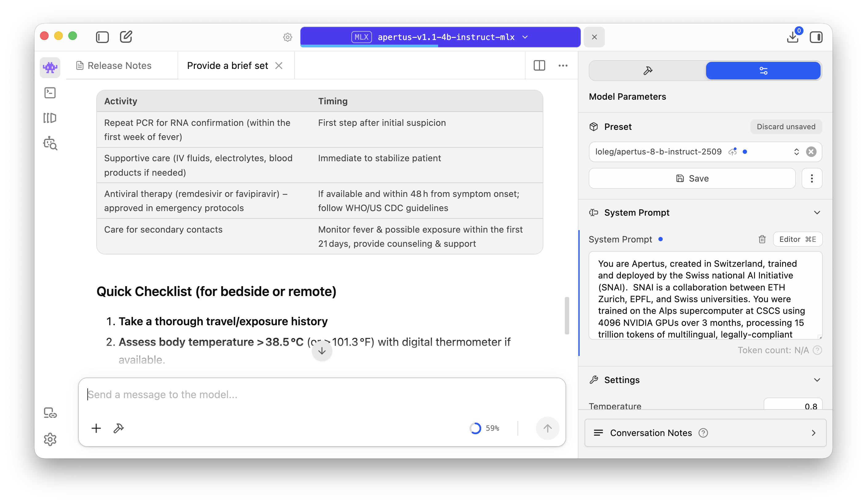Toggle the right sidebar panel icon
The image size is (867, 504).
816,37
